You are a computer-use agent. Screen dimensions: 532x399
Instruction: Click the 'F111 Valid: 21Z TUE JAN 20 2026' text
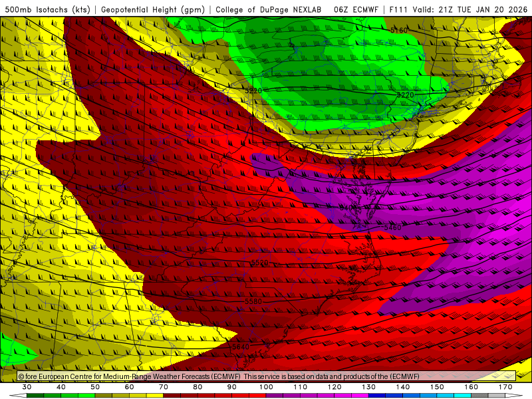(x=458, y=9)
